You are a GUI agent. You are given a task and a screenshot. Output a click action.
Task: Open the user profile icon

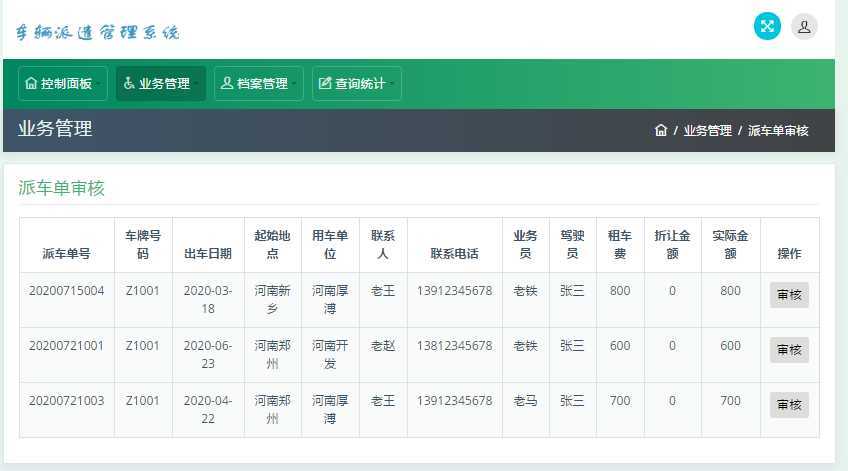click(804, 26)
